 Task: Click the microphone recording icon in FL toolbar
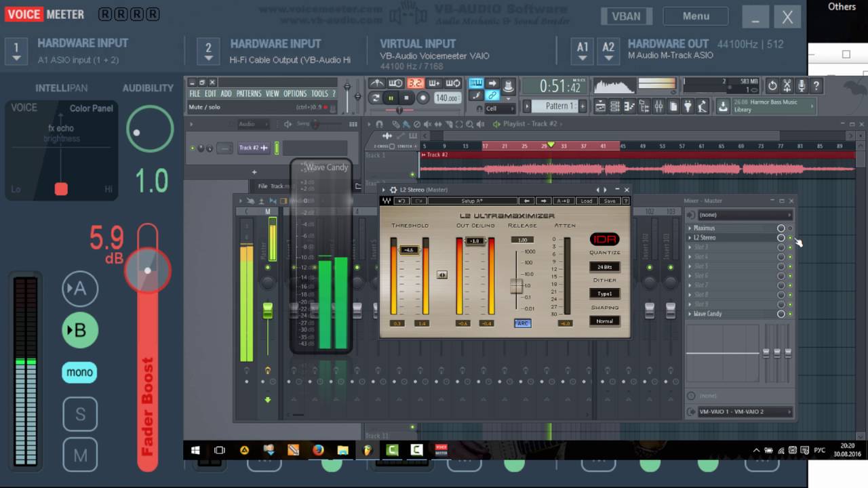coord(802,85)
